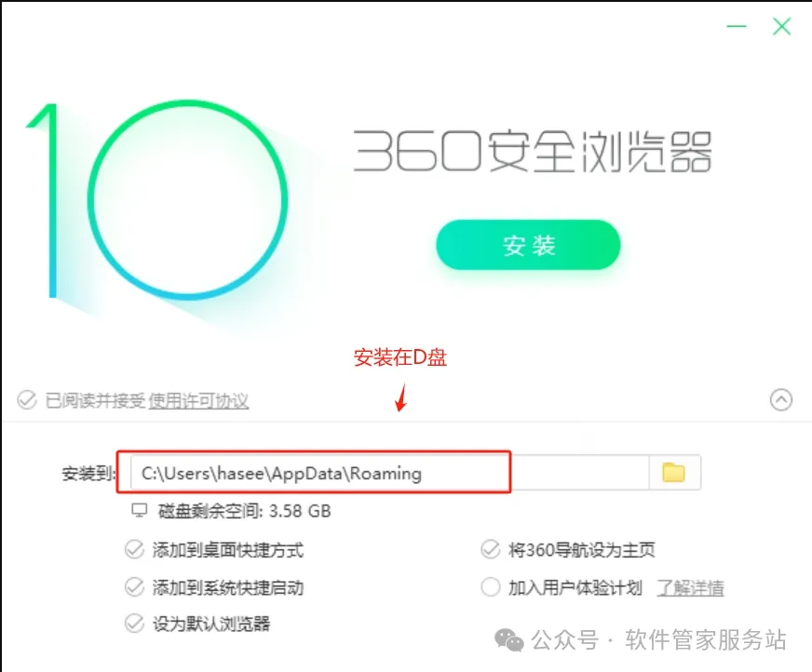
Task: Uncheck 添加到系统快捷启动 option
Action: click(x=135, y=587)
